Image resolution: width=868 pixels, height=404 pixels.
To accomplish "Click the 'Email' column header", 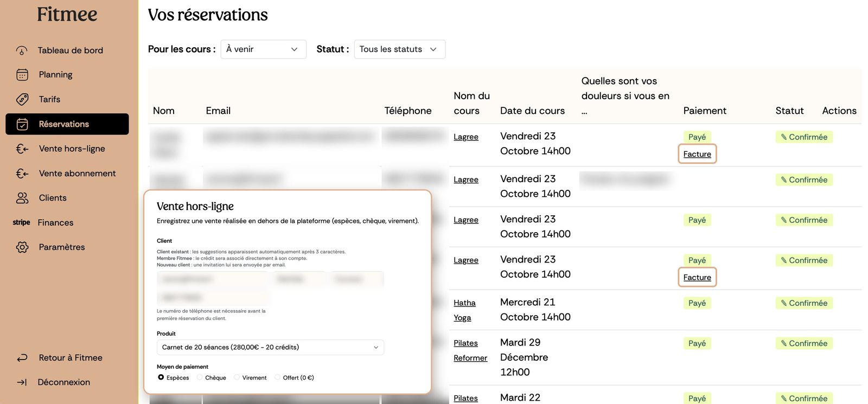I will [218, 111].
